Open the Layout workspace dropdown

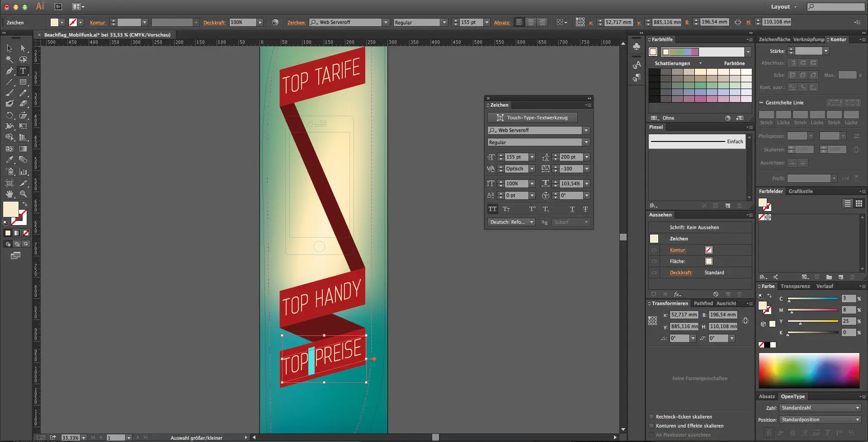[784, 7]
